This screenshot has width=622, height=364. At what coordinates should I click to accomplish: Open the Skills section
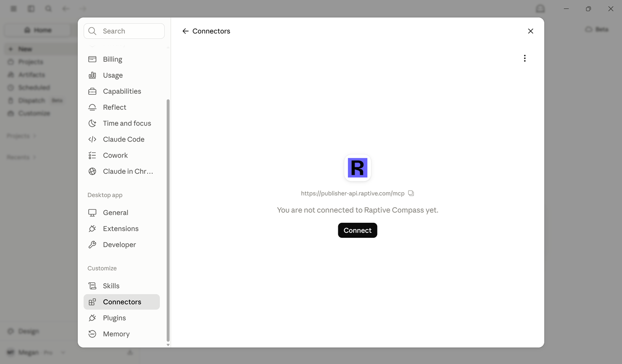121,286
